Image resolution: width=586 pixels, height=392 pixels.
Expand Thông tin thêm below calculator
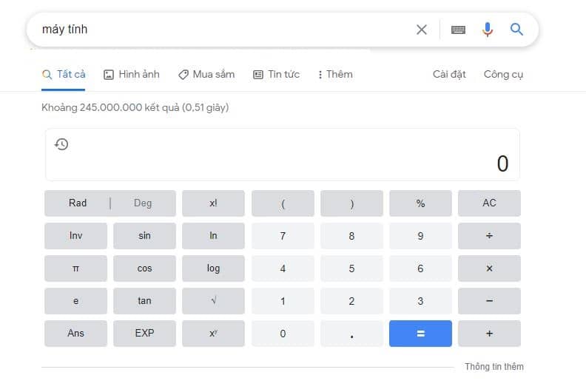click(494, 367)
